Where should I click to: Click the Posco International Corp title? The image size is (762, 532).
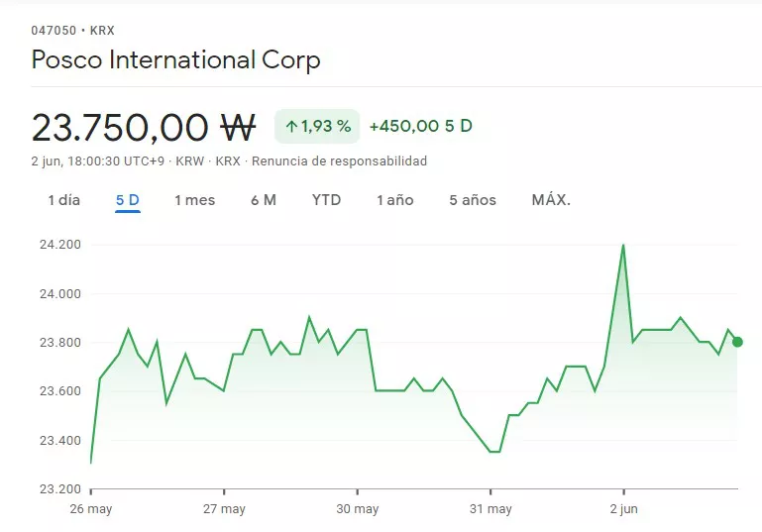[175, 60]
